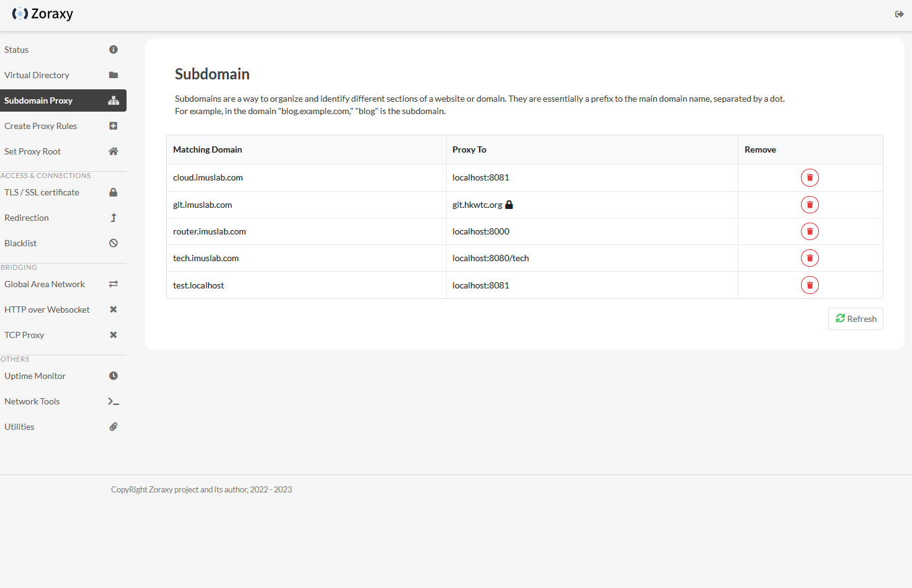Open Utilities page

click(63, 427)
